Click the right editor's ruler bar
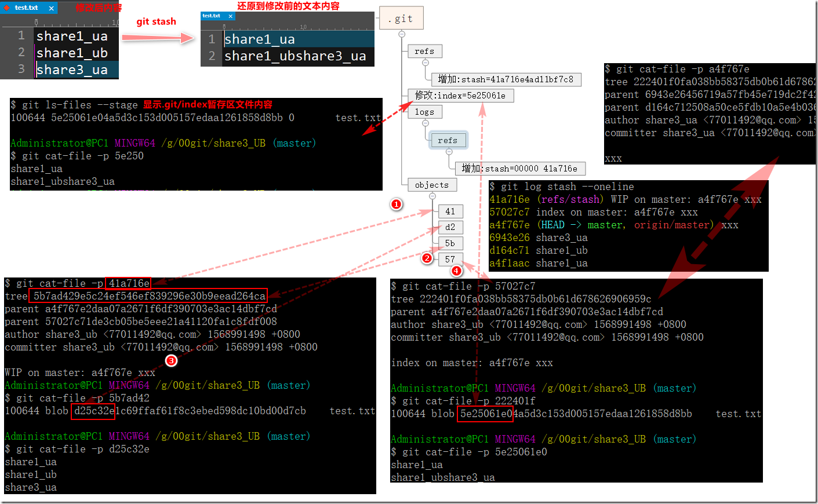The height and width of the screenshot is (504, 818). (x=288, y=25)
